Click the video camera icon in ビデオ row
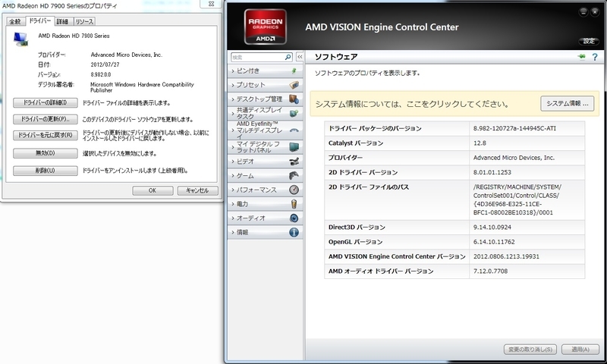 [x=294, y=162]
